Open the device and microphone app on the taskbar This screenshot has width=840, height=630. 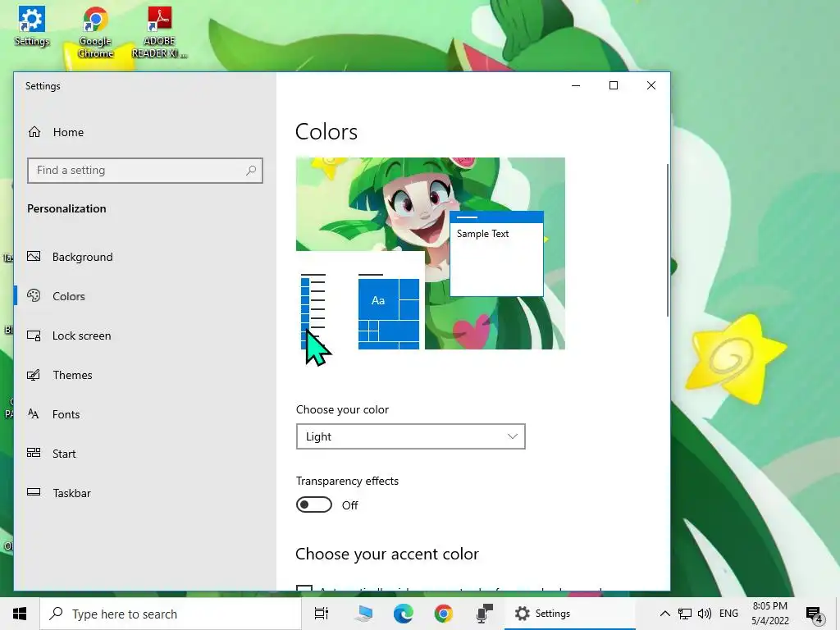[x=484, y=614]
